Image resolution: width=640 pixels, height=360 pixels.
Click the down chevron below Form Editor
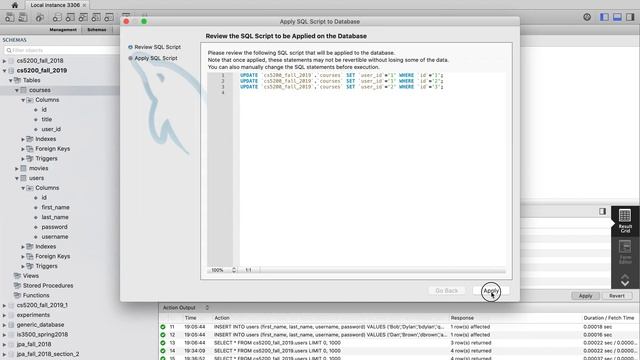pos(625,284)
